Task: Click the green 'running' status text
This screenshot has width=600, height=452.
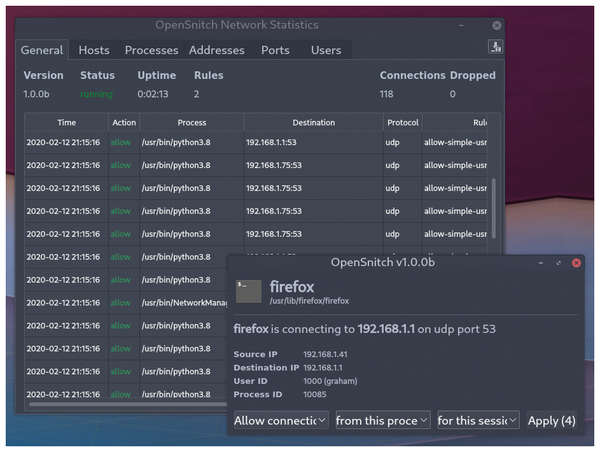Action: pos(96,94)
